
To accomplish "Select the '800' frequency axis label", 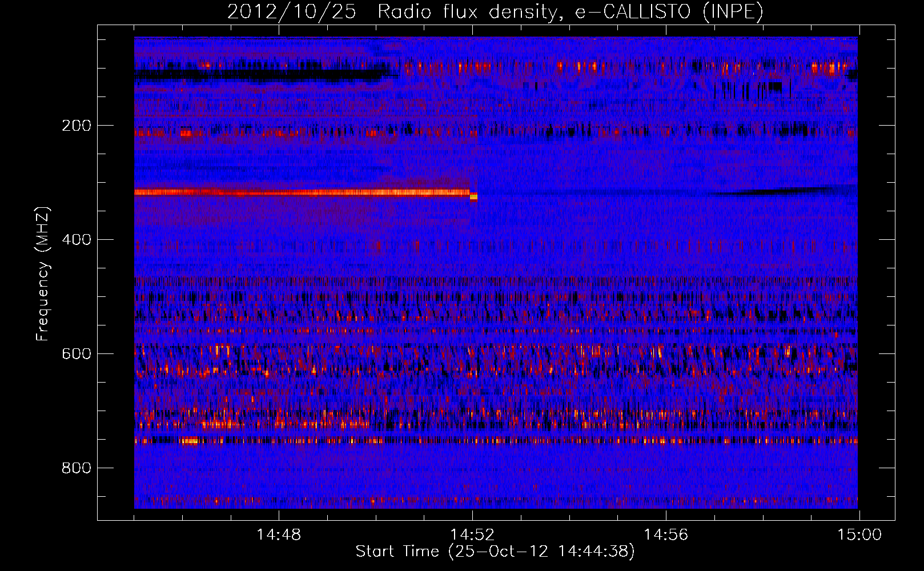I will 76,468.
